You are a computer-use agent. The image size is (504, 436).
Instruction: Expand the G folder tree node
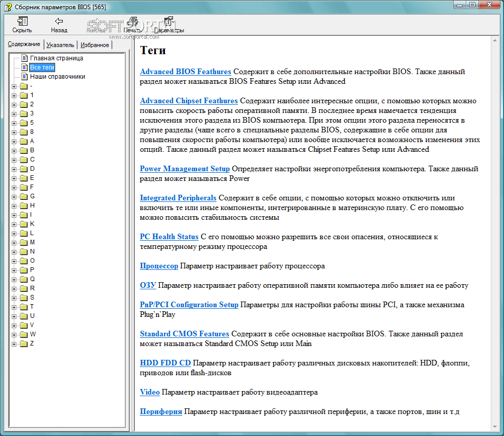pyautogui.click(x=14, y=197)
